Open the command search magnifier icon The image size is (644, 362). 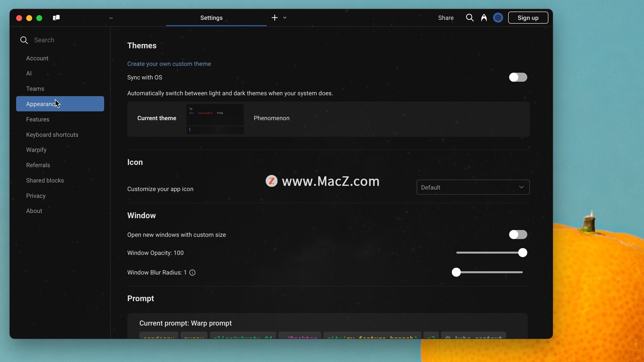tap(470, 18)
